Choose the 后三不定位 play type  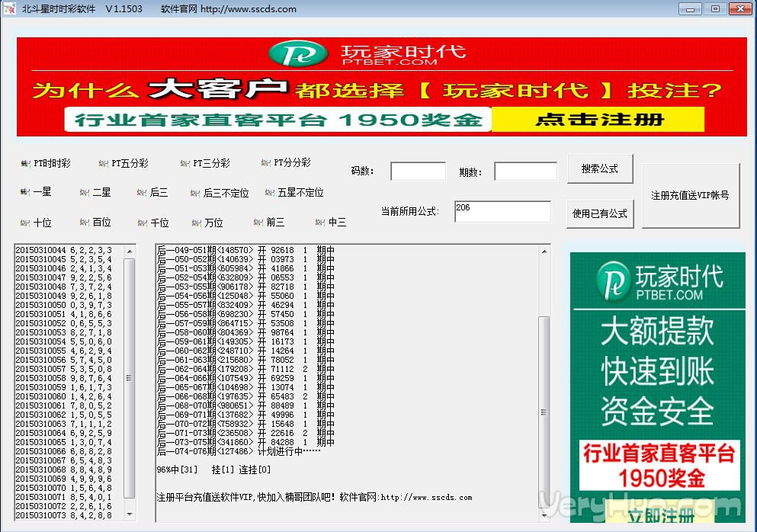[220, 193]
